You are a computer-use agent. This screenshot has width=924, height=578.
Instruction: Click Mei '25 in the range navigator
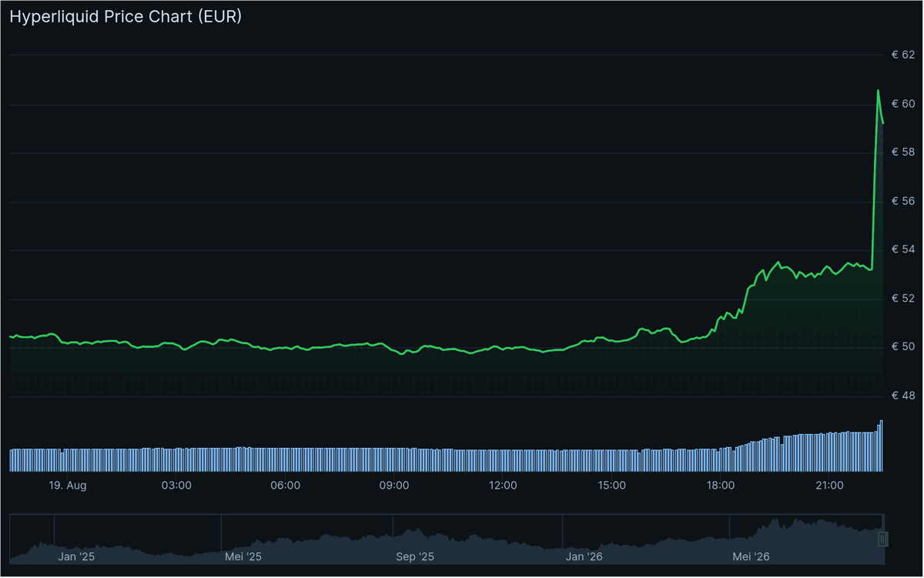point(243,556)
